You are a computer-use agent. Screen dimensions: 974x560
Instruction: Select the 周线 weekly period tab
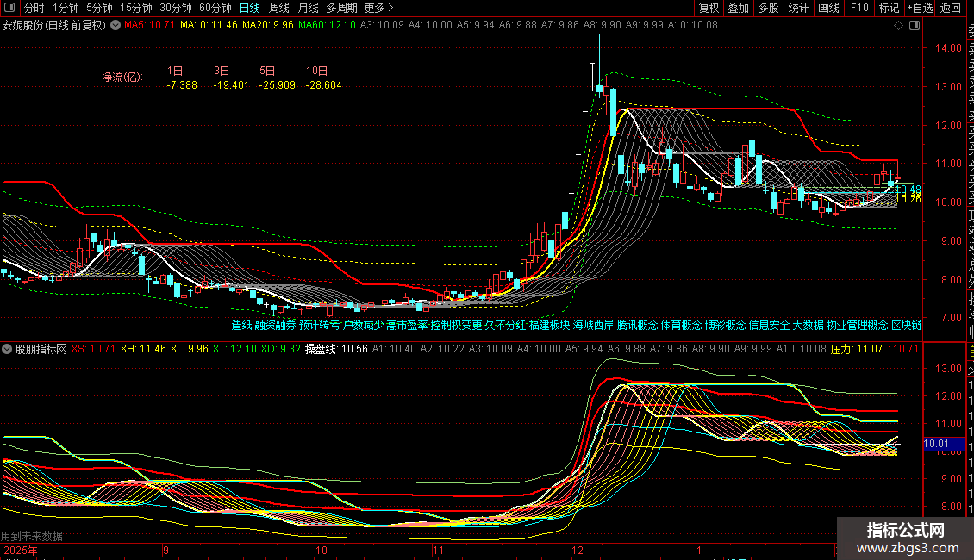pyautogui.click(x=279, y=8)
